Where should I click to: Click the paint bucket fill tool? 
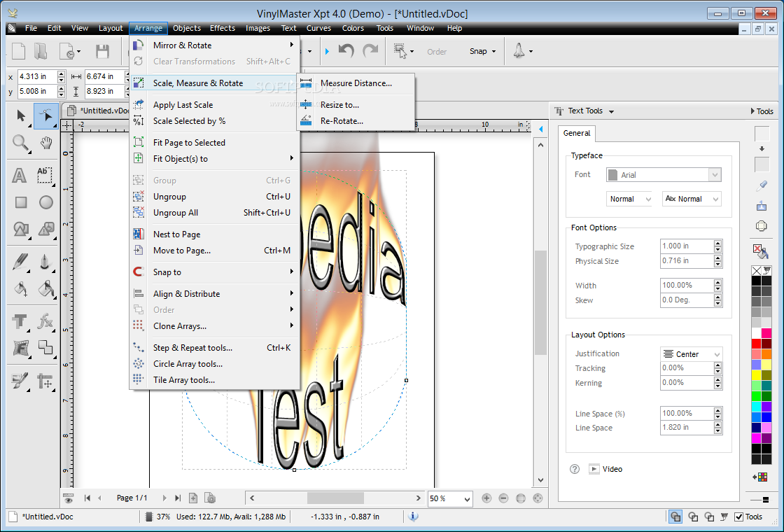click(45, 289)
